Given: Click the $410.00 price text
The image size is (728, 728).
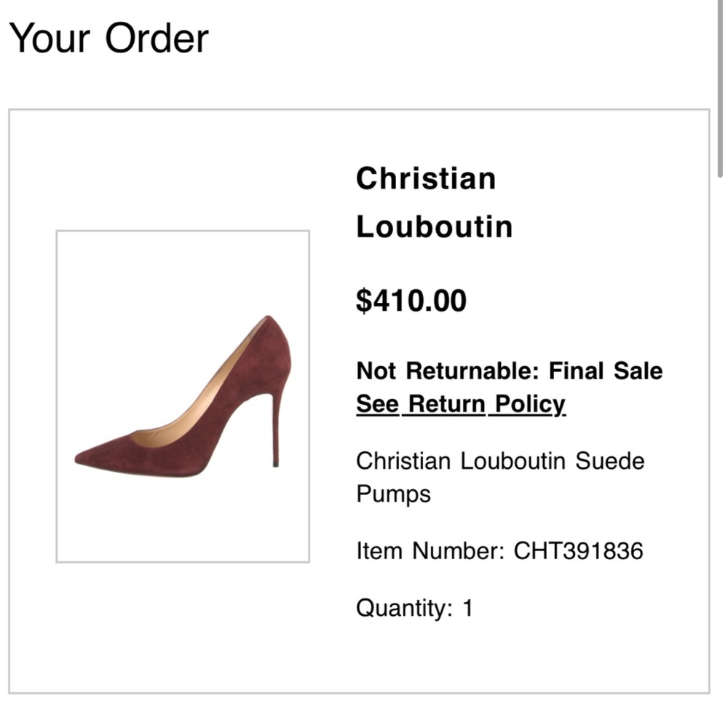Looking at the screenshot, I should (411, 300).
